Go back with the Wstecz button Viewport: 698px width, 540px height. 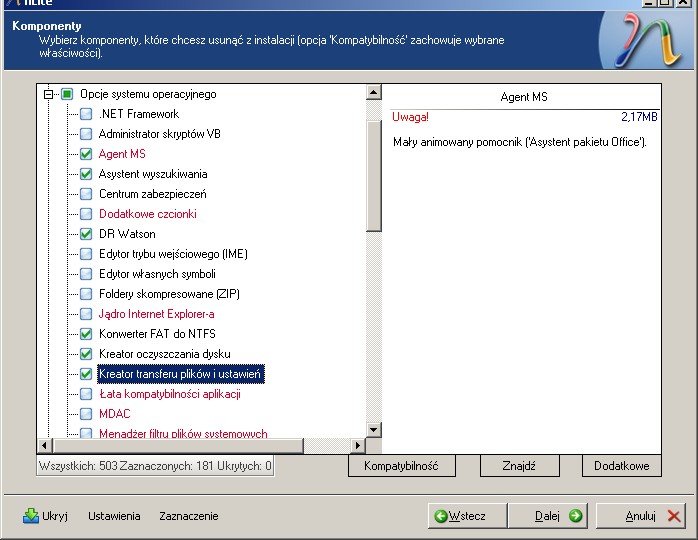467,516
